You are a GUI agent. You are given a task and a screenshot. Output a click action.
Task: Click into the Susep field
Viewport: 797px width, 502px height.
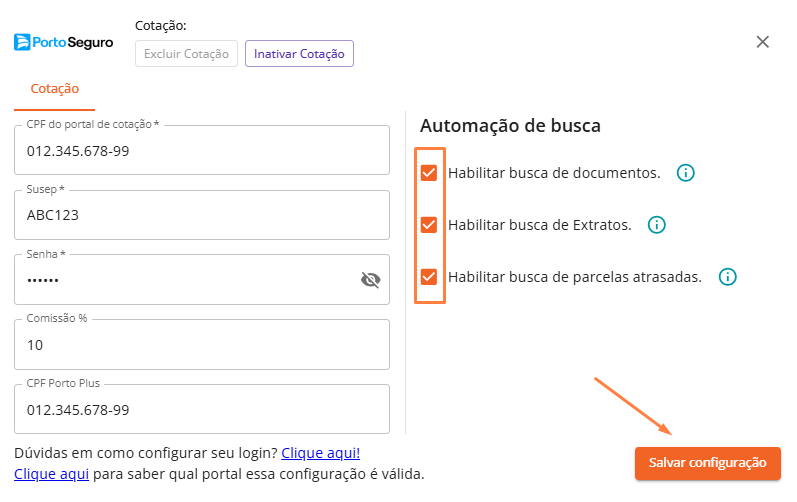click(x=200, y=216)
